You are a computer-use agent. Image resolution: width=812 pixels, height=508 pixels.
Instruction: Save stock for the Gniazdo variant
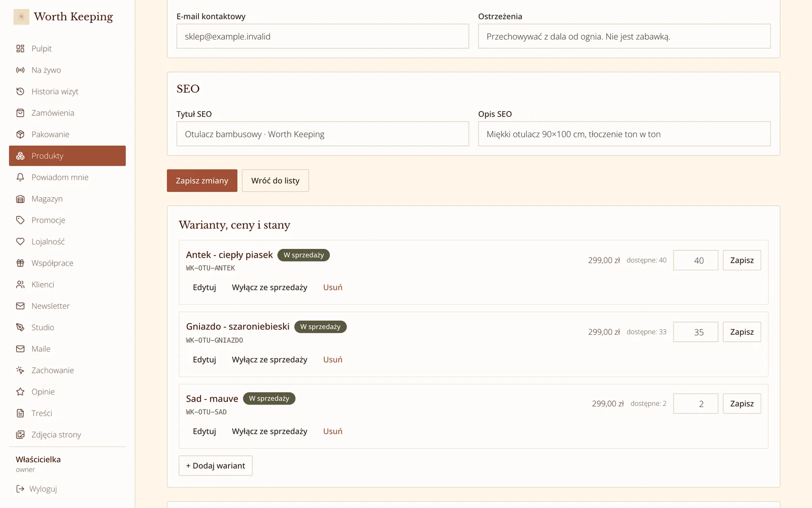coord(742,332)
